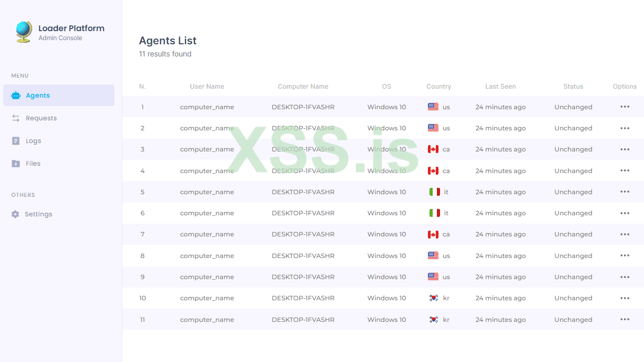
Task: Click the User Name column header
Action: [x=207, y=87]
